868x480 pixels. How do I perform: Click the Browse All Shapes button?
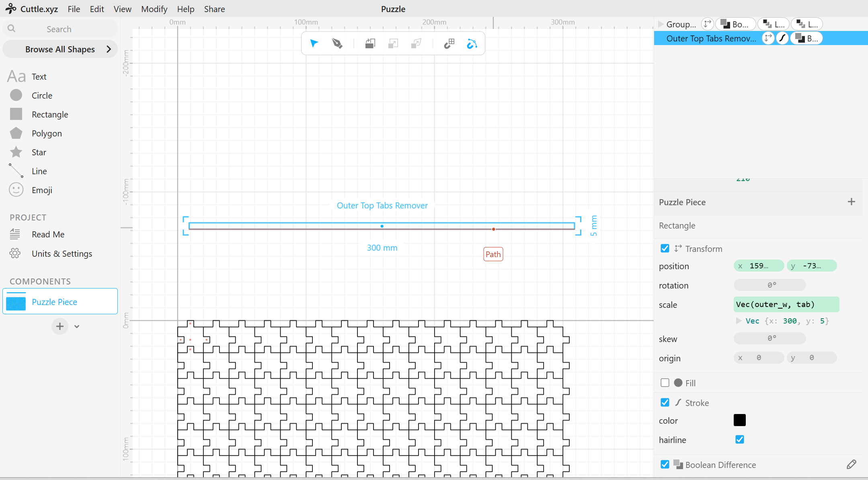60,49
